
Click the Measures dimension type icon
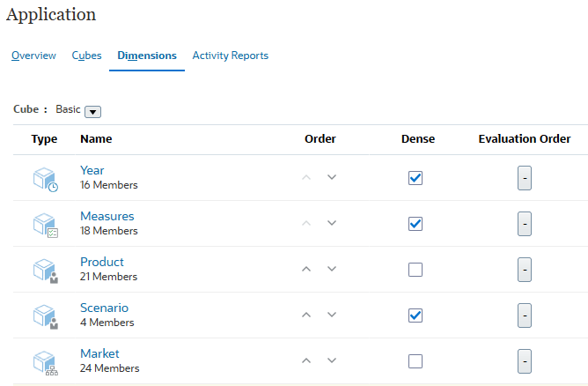[45, 225]
